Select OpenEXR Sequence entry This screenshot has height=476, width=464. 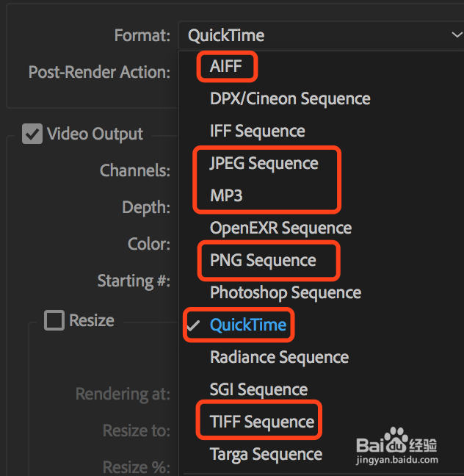(x=280, y=228)
